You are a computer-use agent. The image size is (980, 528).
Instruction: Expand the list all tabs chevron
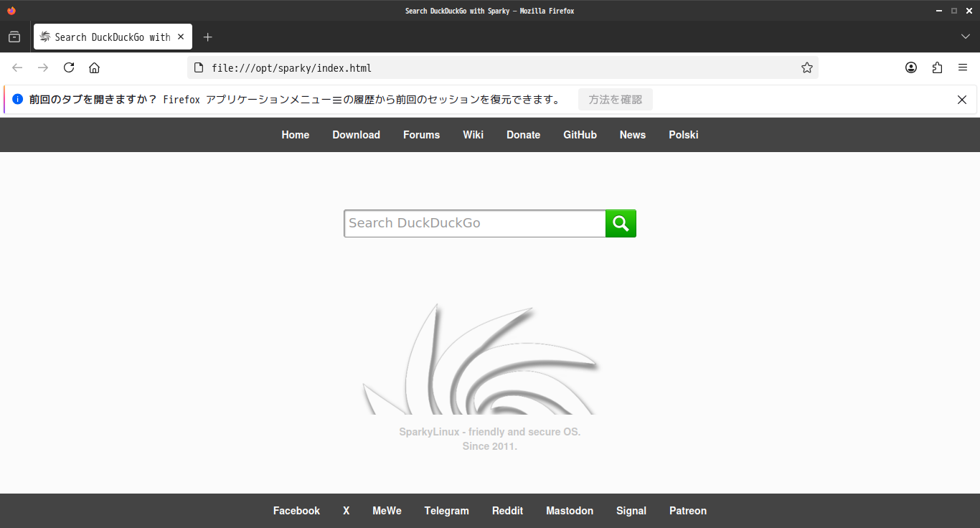click(966, 37)
